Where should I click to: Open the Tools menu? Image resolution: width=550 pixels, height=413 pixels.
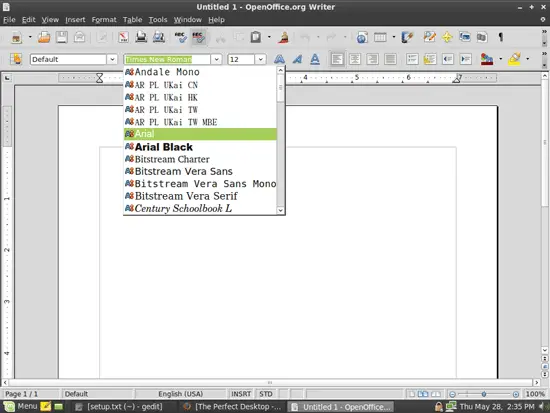158,20
